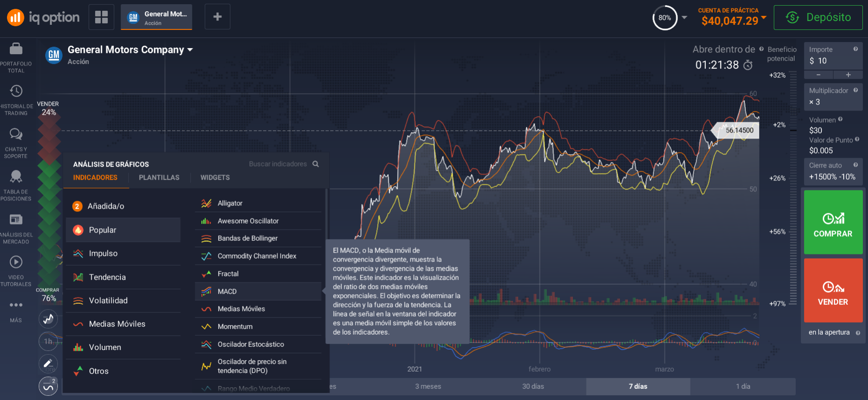Click the GM company logo icon
The height and width of the screenshot is (400, 868).
tap(54, 56)
